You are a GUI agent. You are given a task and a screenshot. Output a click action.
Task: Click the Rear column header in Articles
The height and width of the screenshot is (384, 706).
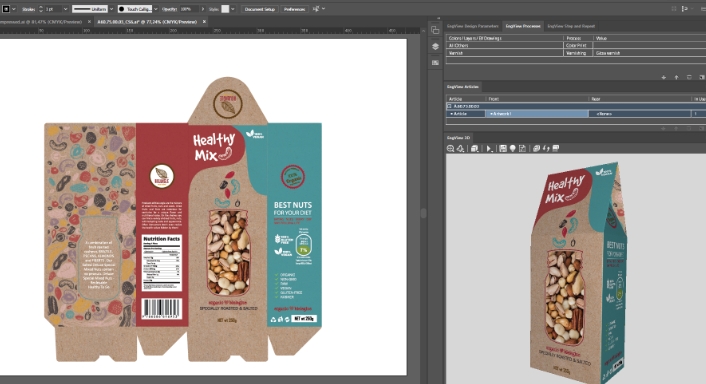[x=640, y=99]
